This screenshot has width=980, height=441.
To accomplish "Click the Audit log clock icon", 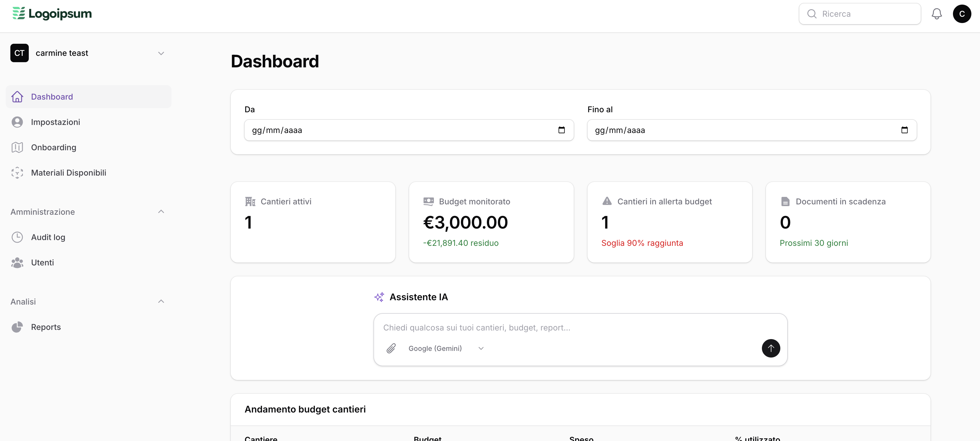I will coord(17,237).
